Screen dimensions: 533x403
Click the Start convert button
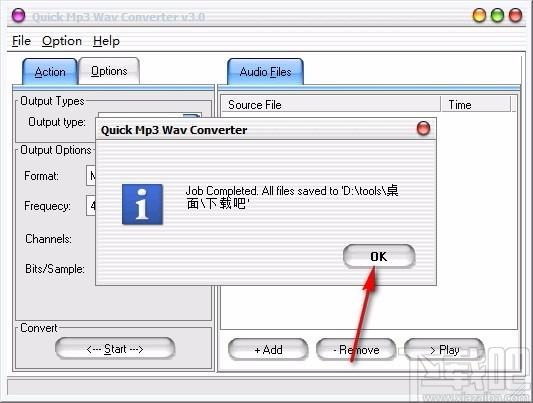coord(115,349)
